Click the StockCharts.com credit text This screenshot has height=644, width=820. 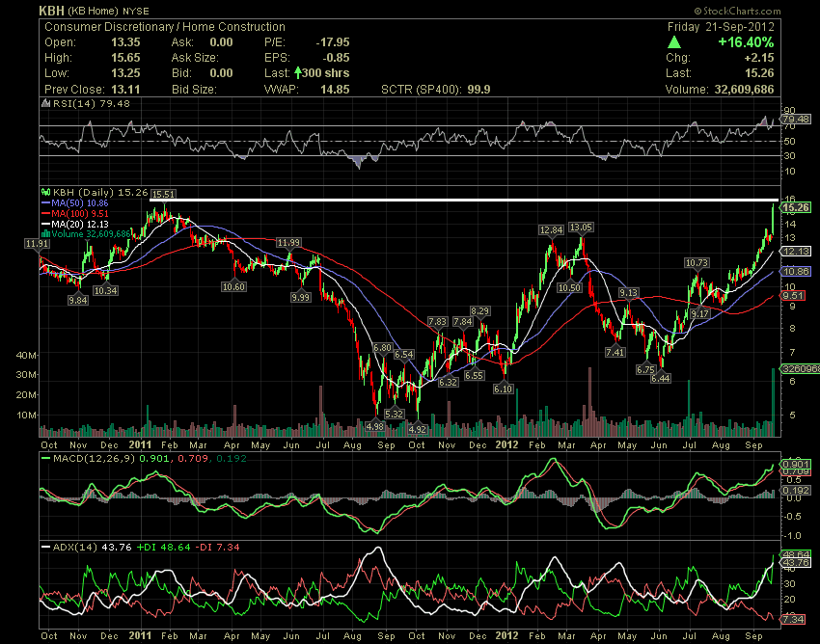tap(737, 11)
